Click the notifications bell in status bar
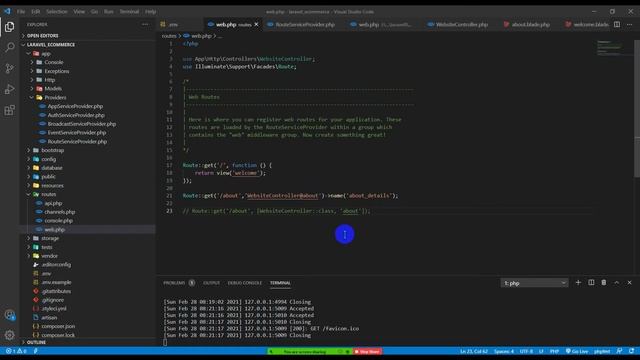Screen dimensions: 640x360 [631, 351]
